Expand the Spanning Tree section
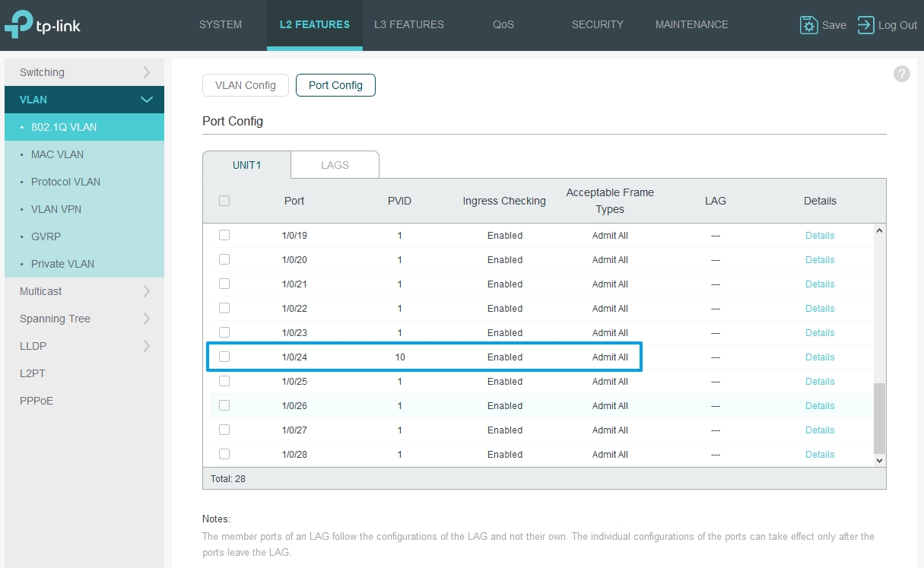This screenshot has height=568, width=924. pos(84,318)
